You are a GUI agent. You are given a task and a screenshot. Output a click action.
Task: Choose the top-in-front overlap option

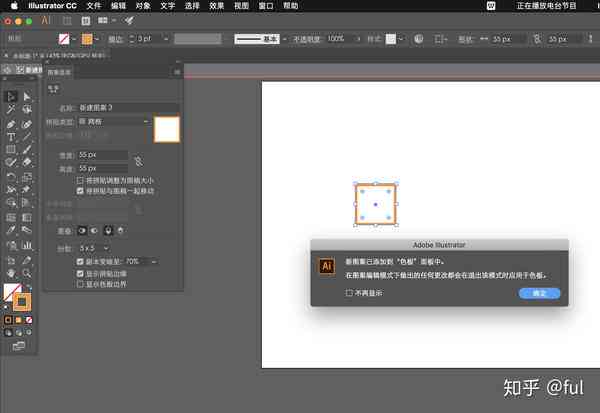tap(109, 230)
